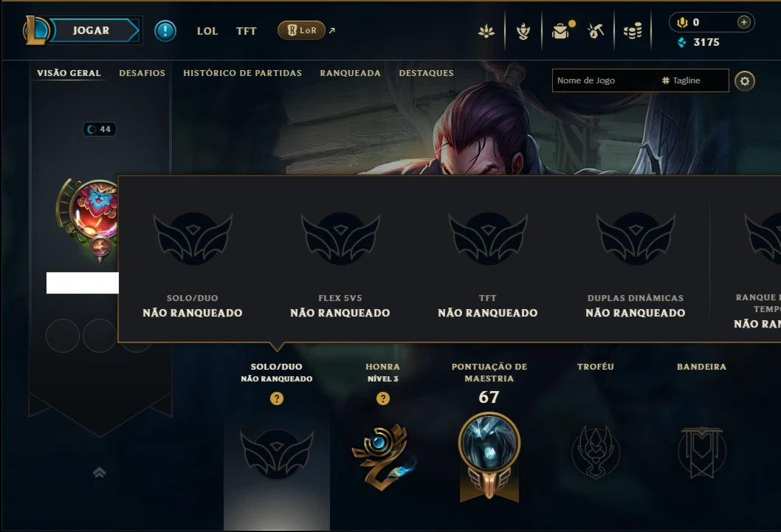Open the RANQUEADA tab
Viewport: 781px width, 532px height.
(350, 73)
